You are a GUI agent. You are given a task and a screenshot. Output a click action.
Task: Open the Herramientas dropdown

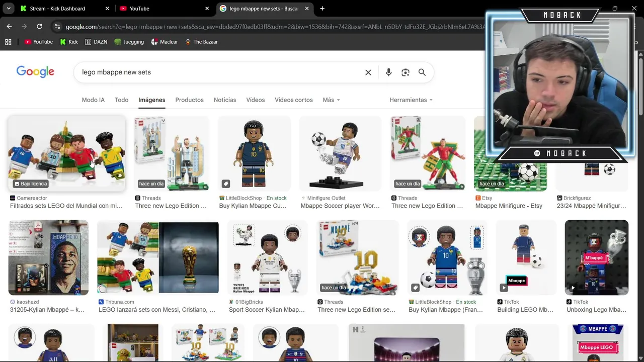click(411, 100)
